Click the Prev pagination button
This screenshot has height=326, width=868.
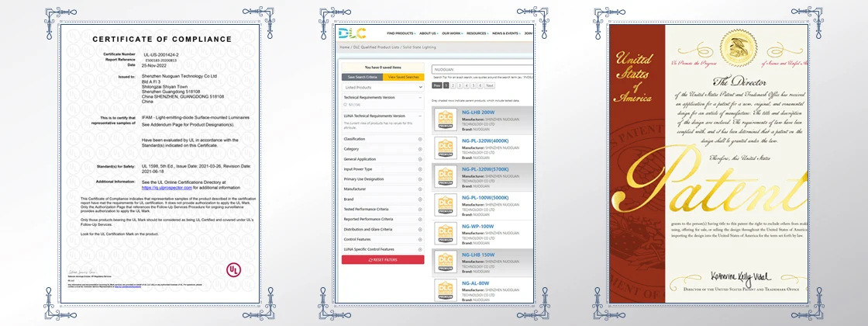pos(437,86)
